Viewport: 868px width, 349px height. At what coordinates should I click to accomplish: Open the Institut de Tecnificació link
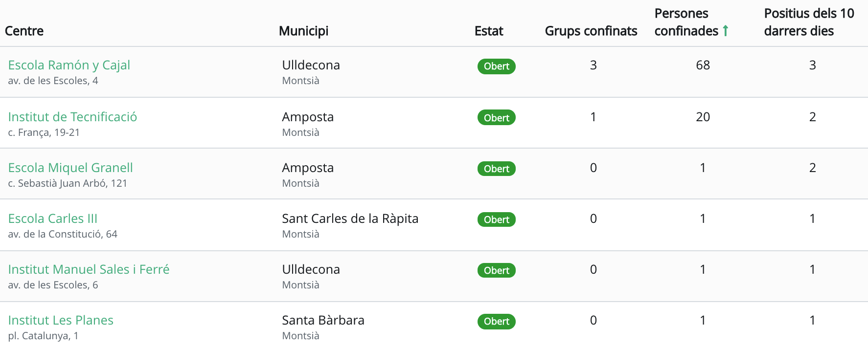(72, 117)
